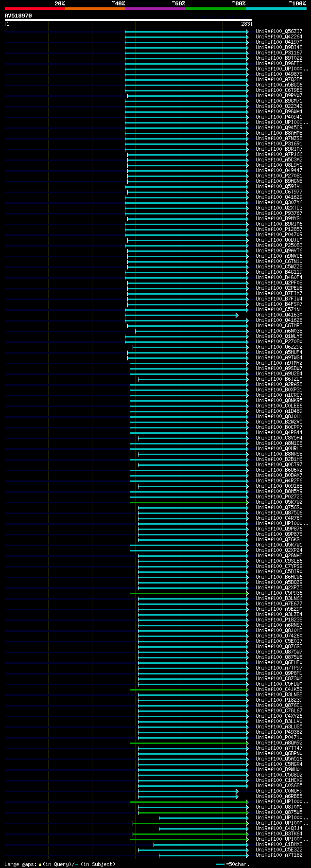Select hit label UniRef100_A8QA92
The height and width of the screenshot is (868, 311).
click(279, 743)
